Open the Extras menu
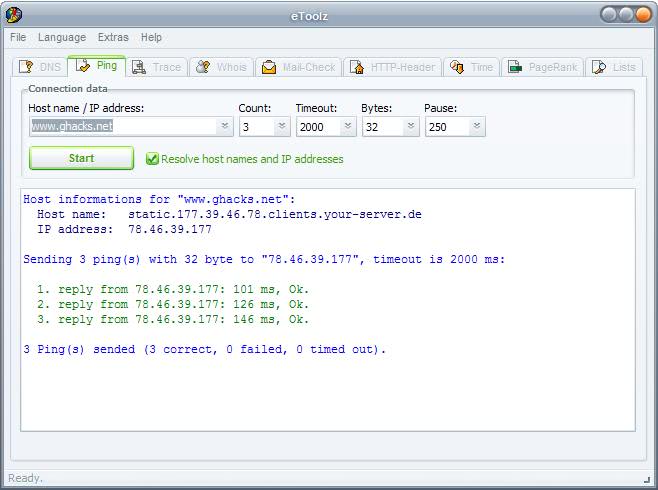This screenshot has width=658, height=490. coord(113,37)
